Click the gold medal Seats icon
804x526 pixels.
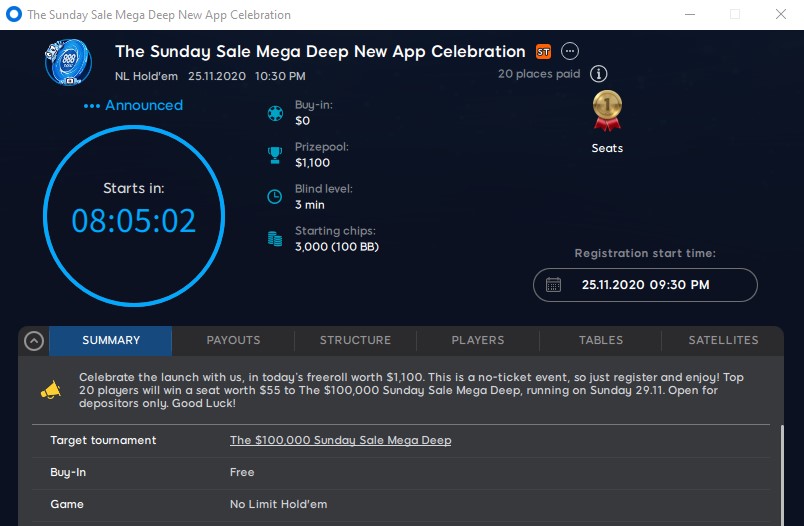[607, 110]
